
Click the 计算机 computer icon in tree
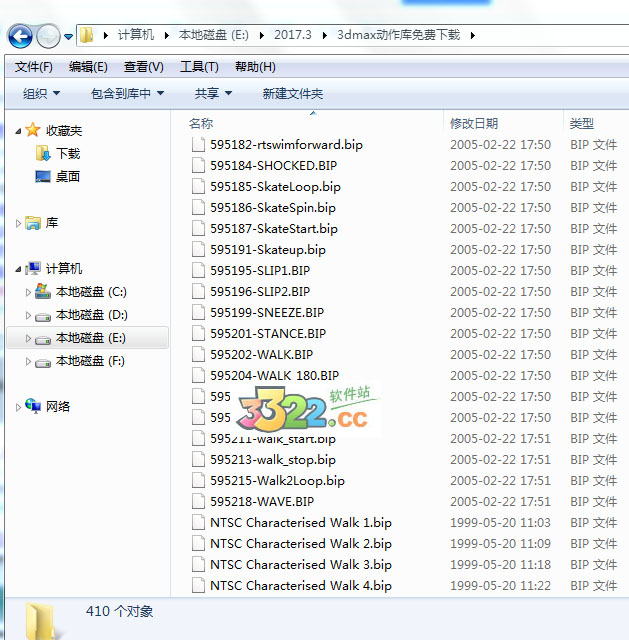33,268
